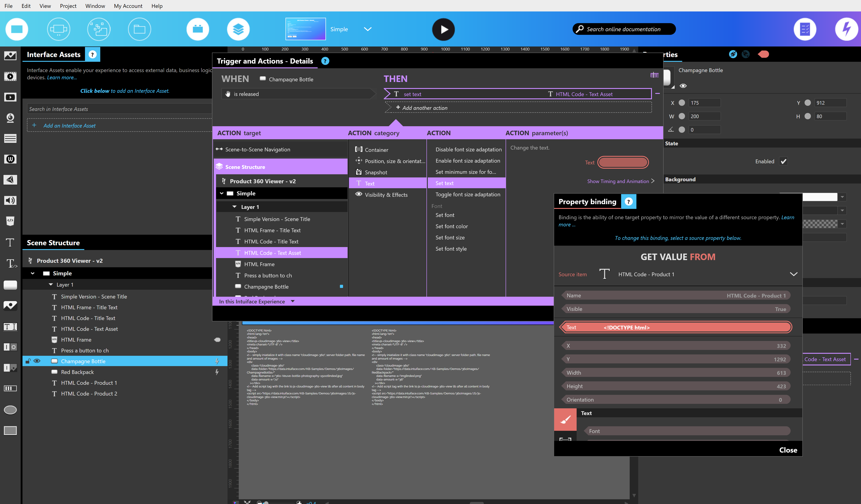861x504 pixels.
Task: Open the checklist panel button top right
Action: pos(805,29)
